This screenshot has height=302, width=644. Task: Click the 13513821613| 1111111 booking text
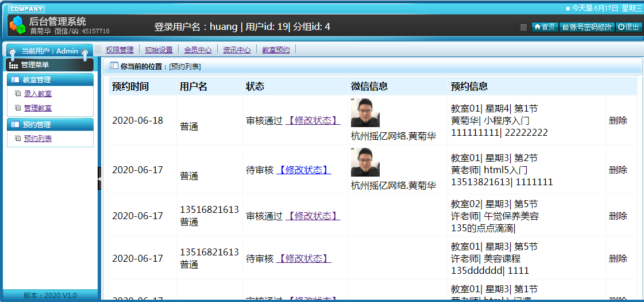click(x=502, y=182)
